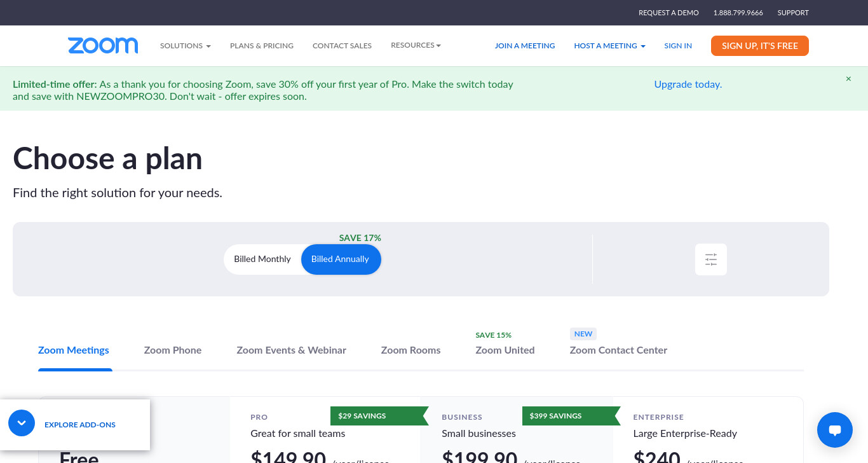Select the Zoom Contact Center tab
Screen dimensions: 868x463
618,350
